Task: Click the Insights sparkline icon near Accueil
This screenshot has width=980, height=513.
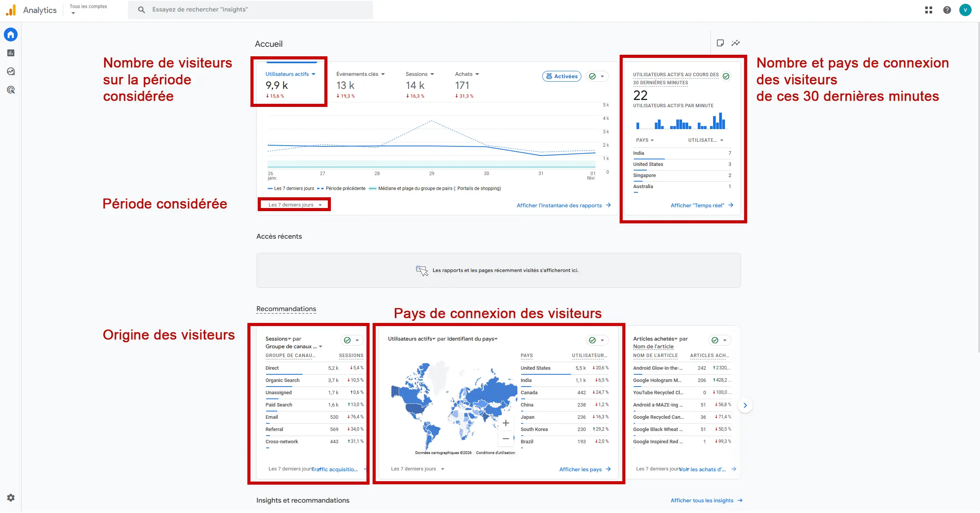Action: coord(735,43)
